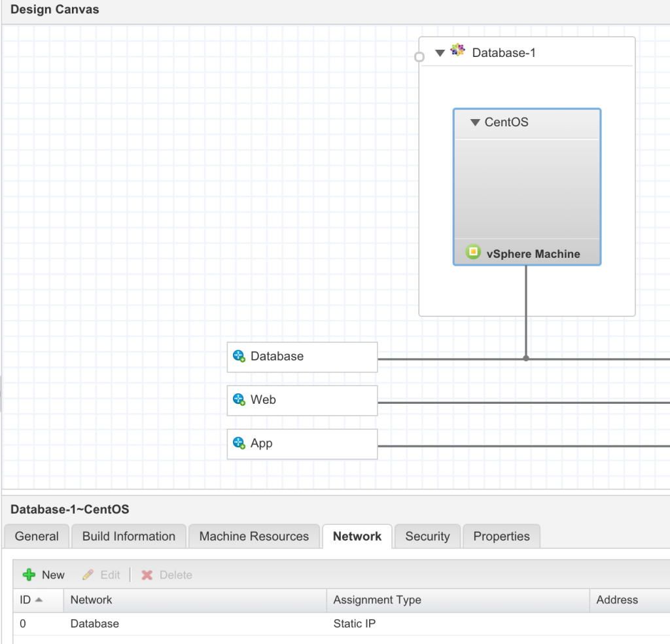Click the green plus New icon
Screen dimensions: 670x644
[x=29, y=575]
